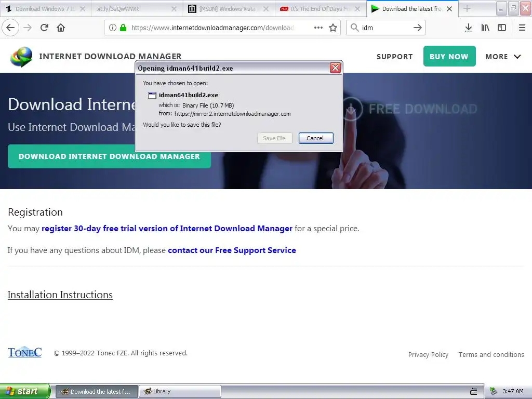Click the search magnifier icon
Viewport: 532px width, 399px height.
click(x=354, y=28)
